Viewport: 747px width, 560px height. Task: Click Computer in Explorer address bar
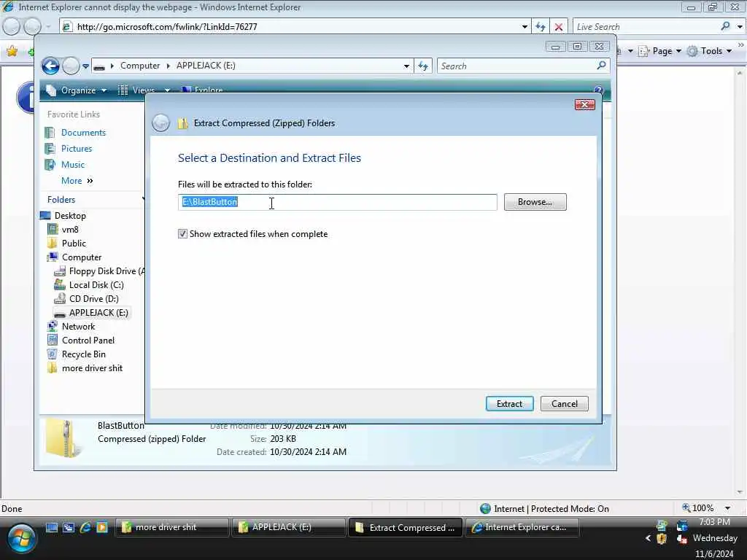(140, 66)
